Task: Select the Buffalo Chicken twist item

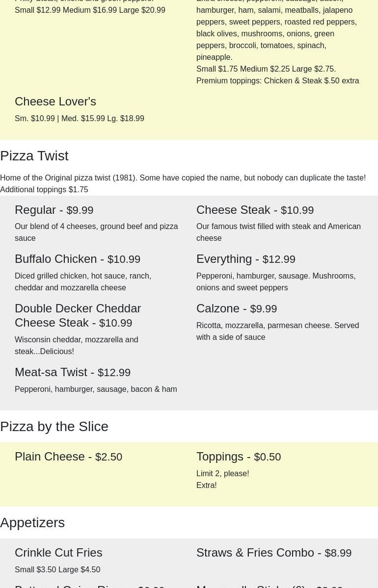Action: click(x=78, y=259)
